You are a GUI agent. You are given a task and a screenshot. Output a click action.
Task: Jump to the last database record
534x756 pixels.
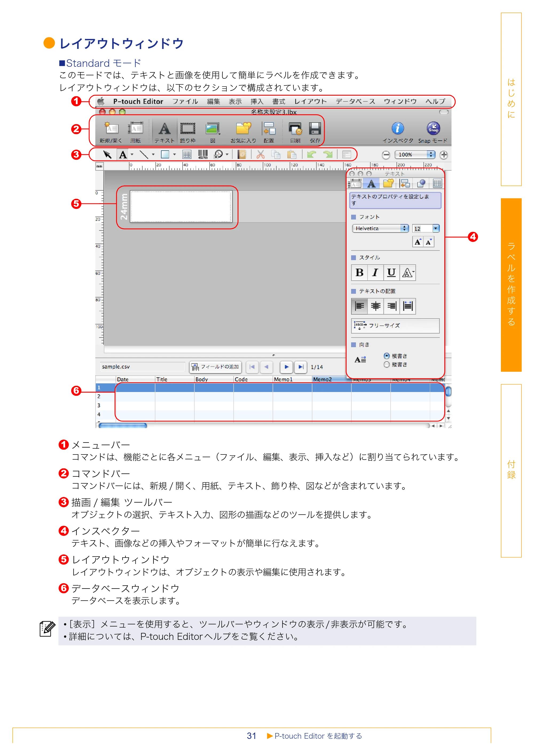(301, 367)
